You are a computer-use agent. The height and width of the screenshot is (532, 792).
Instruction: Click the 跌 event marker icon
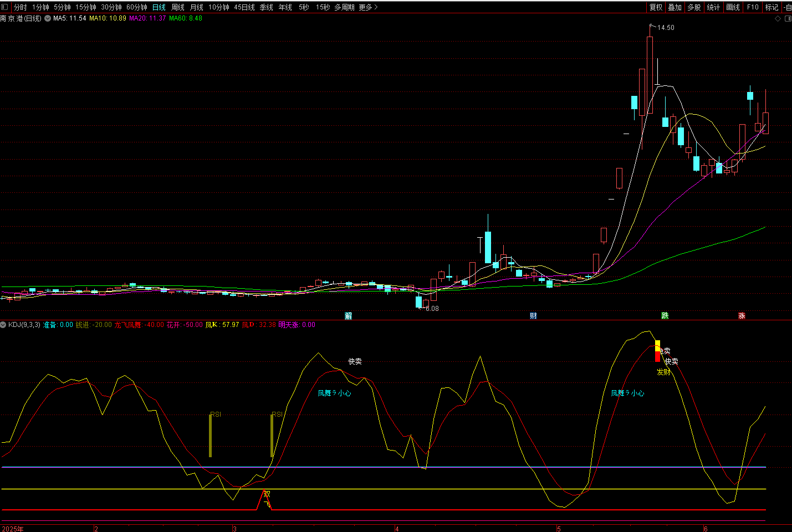(665, 316)
